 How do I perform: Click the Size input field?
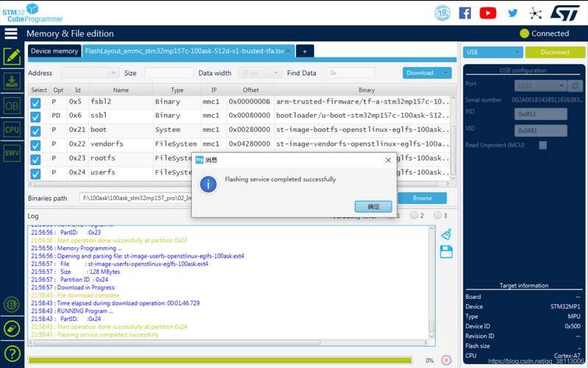[169, 73]
